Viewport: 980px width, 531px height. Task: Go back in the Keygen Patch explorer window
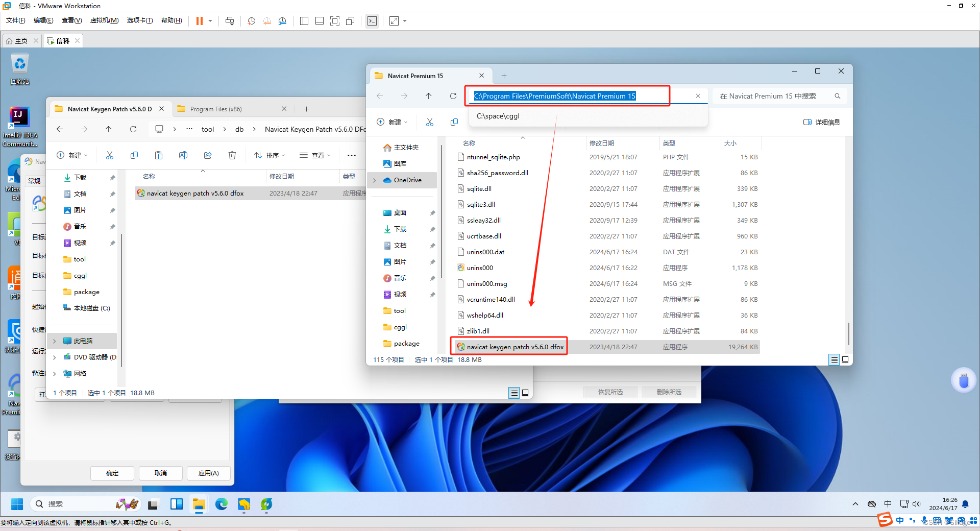click(60, 129)
